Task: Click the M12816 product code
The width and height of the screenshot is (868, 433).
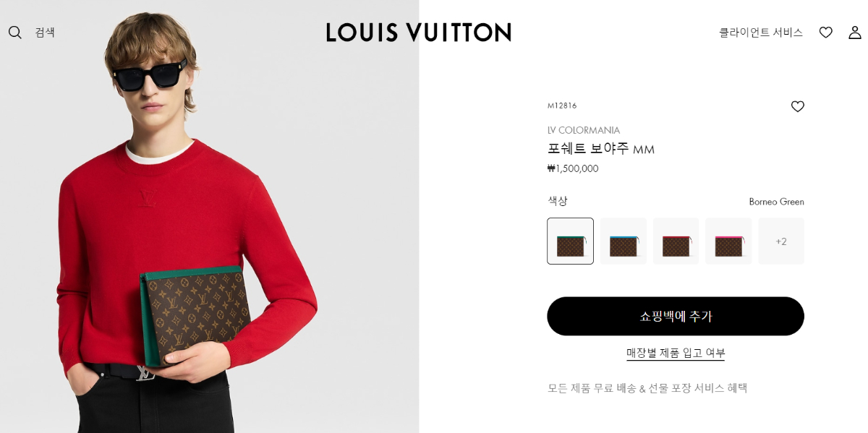Action: coord(562,106)
